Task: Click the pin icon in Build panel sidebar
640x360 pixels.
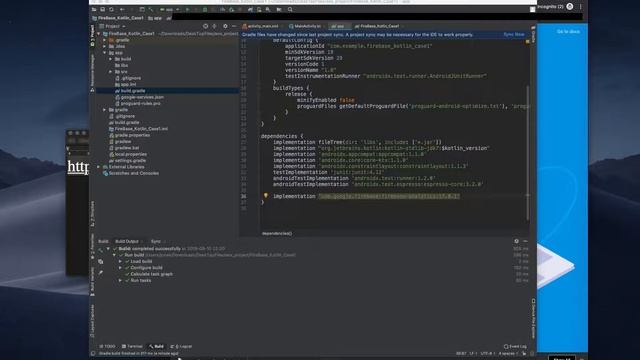Action: (x=100, y=273)
